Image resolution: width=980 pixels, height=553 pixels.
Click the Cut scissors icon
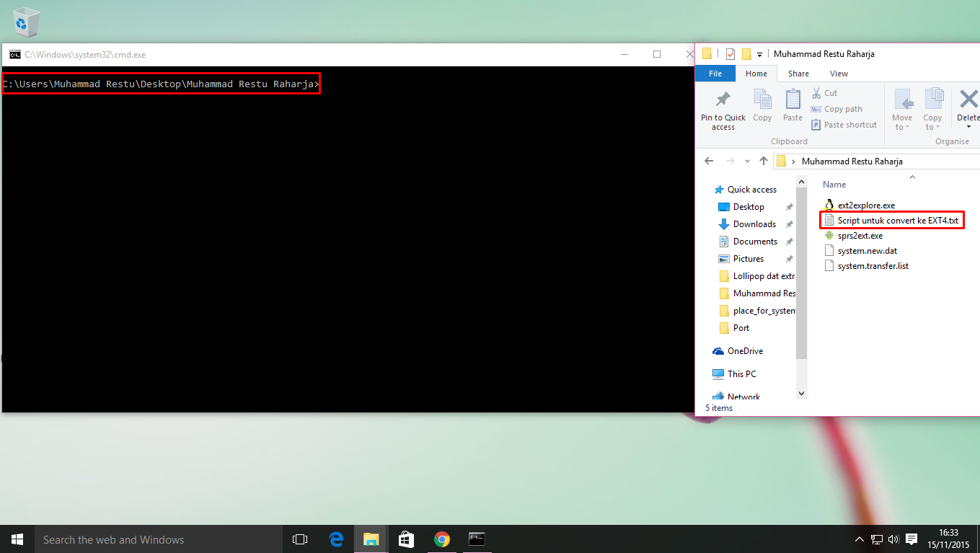[x=815, y=92]
